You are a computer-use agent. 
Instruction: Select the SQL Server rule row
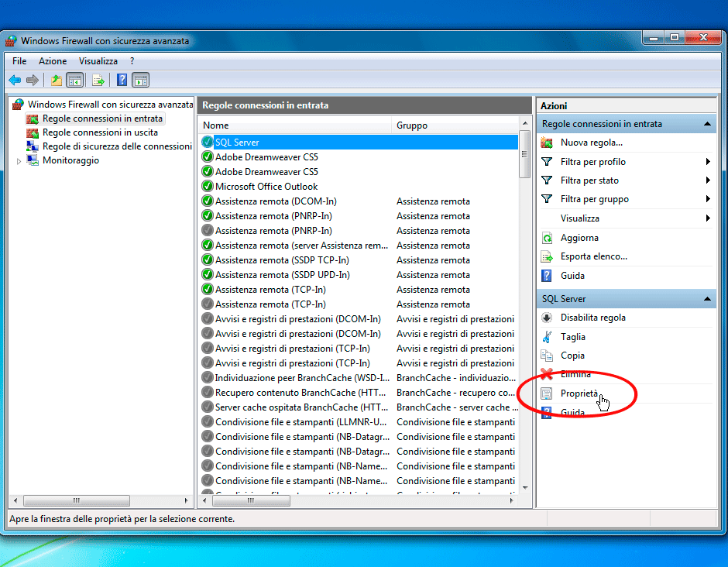(x=359, y=142)
